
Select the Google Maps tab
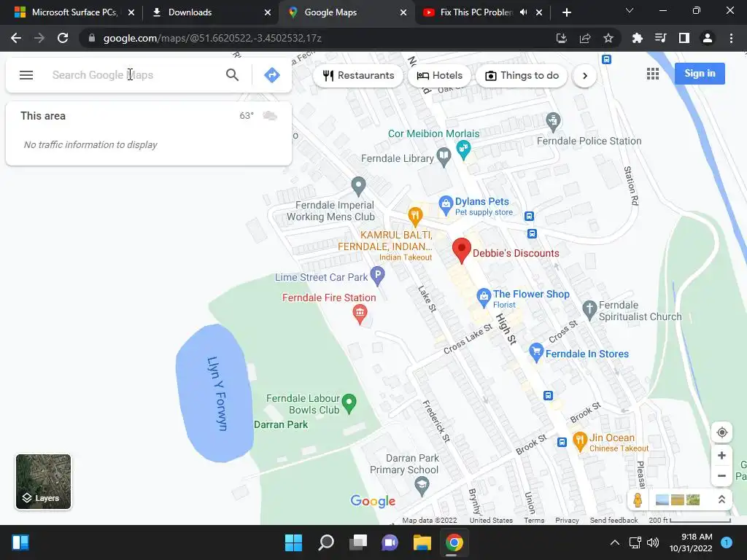coord(347,12)
